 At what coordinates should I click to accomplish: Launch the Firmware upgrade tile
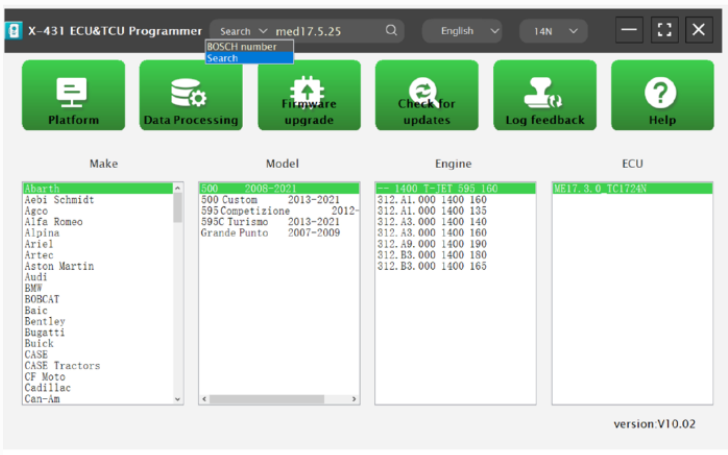[308, 95]
